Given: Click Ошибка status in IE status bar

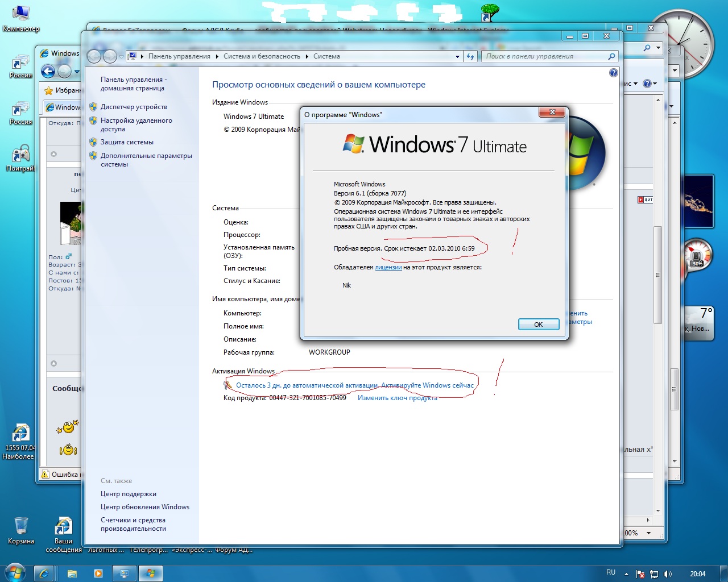Looking at the screenshot, I should point(61,474).
